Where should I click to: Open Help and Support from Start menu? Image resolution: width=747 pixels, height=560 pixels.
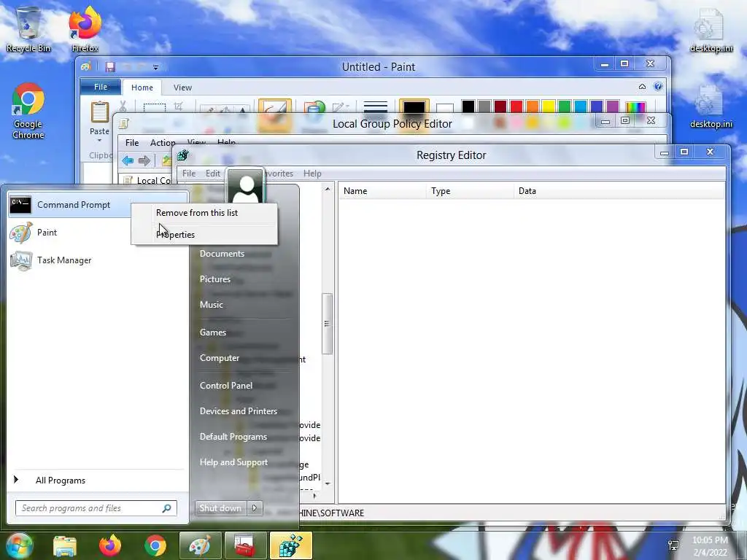coord(233,462)
